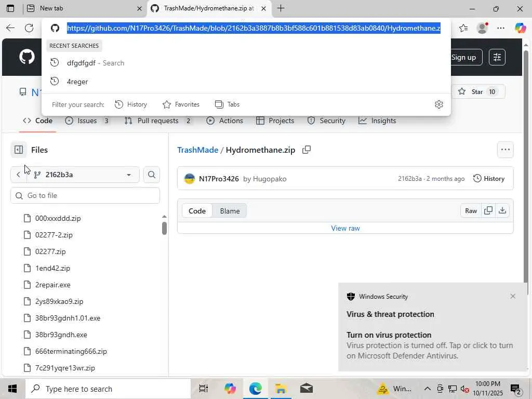Viewport: 532px width, 399px height.
Task: Click the highlighted URL in address bar
Action: (254, 28)
